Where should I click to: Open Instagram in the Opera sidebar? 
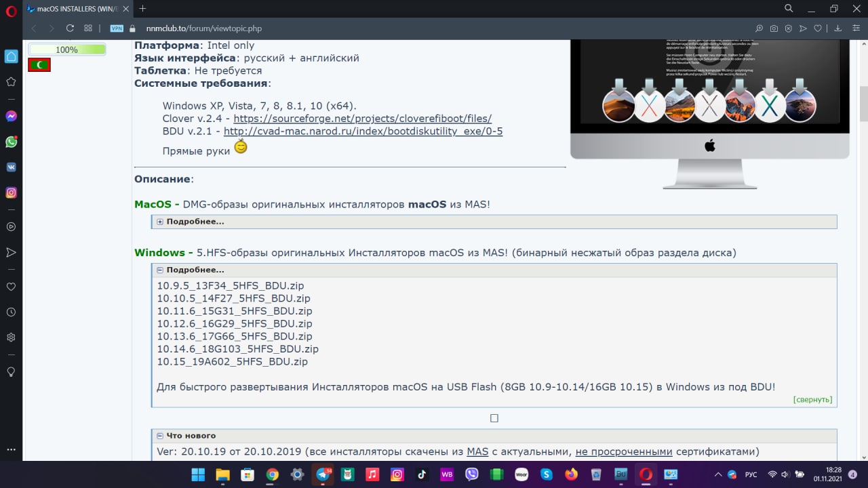point(11,192)
